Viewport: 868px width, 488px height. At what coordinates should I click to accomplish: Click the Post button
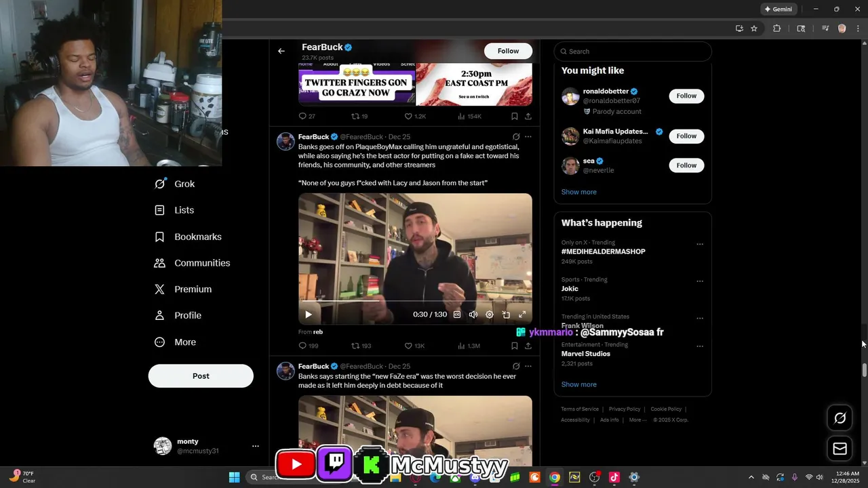tap(201, 376)
